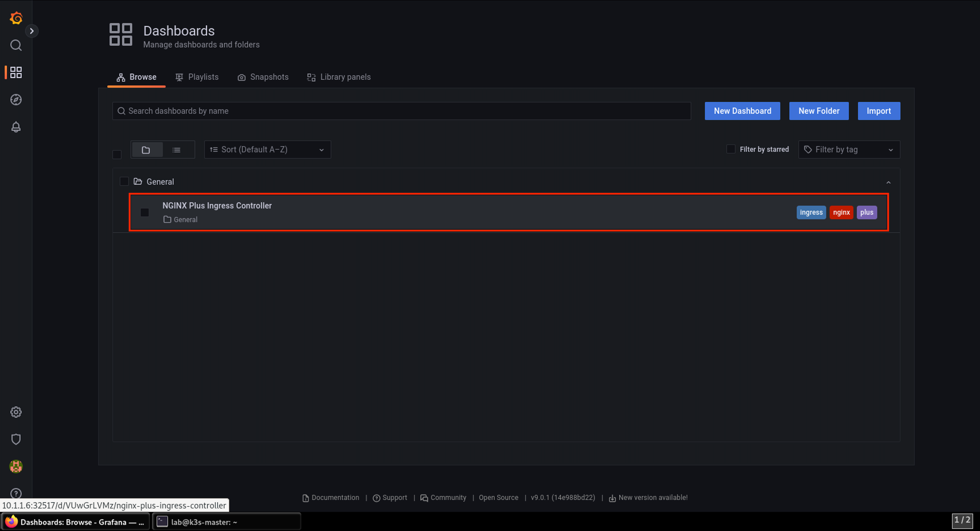Switch to the lab@k3s-master terminal taskbar window
The height and width of the screenshot is (531, 980).
click(227, 522)
